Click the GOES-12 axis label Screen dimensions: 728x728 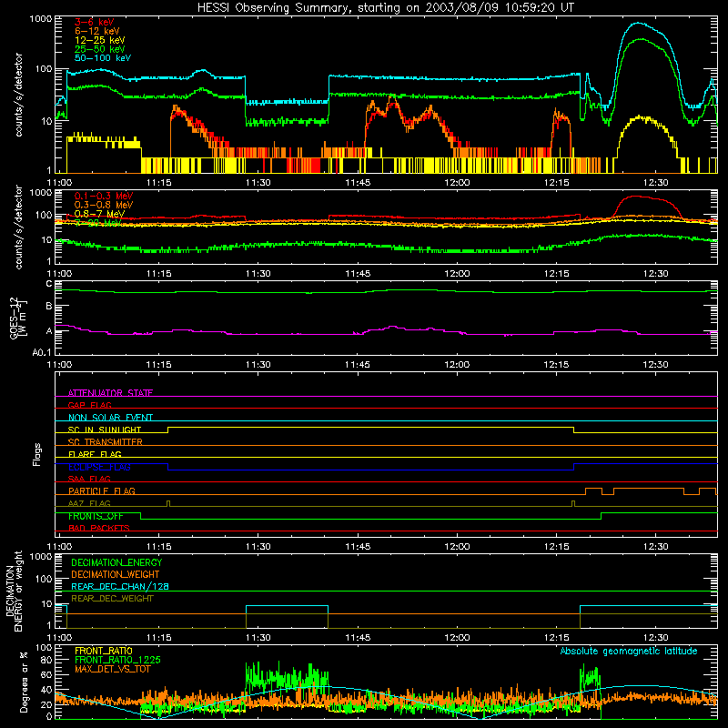(x=18, y=318)
